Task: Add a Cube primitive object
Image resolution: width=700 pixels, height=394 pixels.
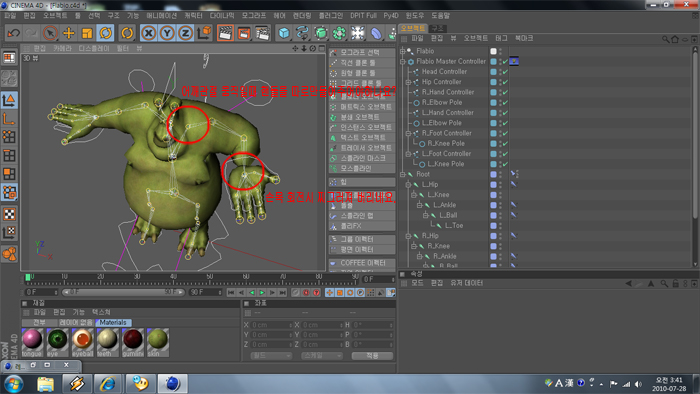Action: click(x=284, y=33)
